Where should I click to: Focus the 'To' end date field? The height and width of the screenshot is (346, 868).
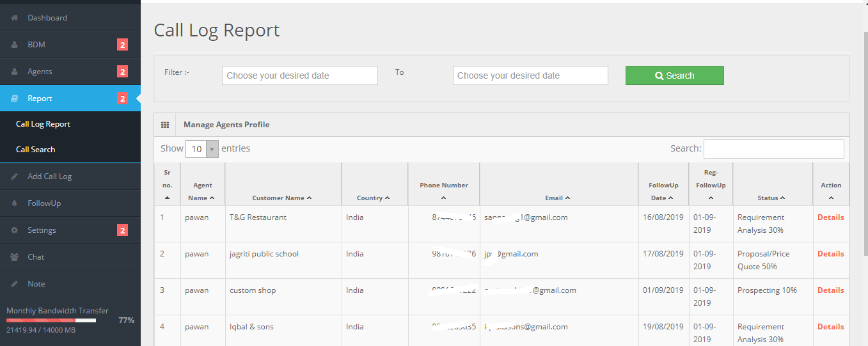point(530,75)
